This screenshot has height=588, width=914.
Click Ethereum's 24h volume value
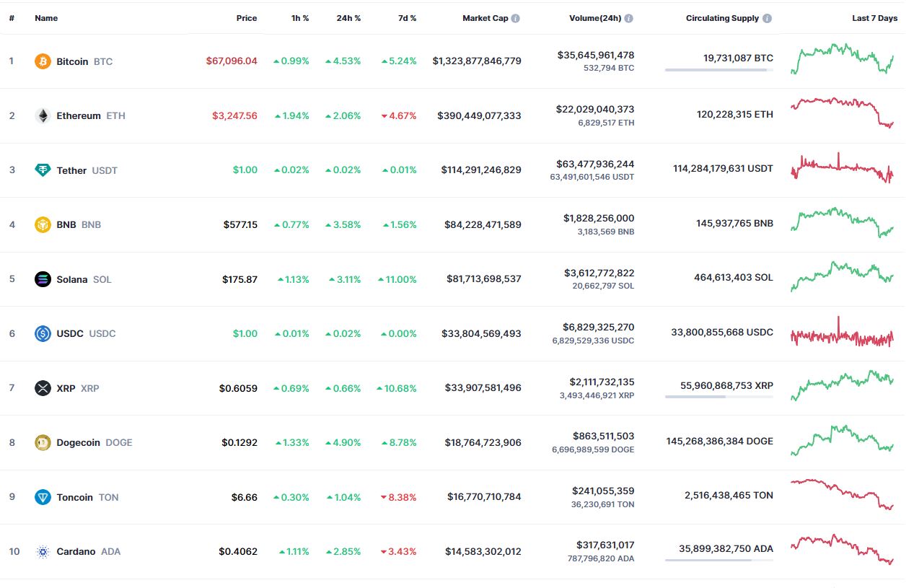point(595,109)
